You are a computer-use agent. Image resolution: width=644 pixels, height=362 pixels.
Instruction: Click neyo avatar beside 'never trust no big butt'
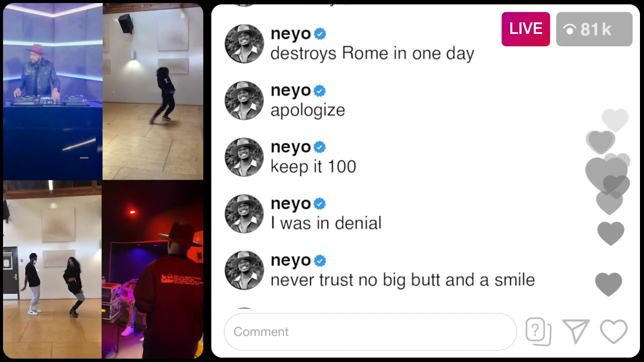pyautogui.click(x=244, y=270)
